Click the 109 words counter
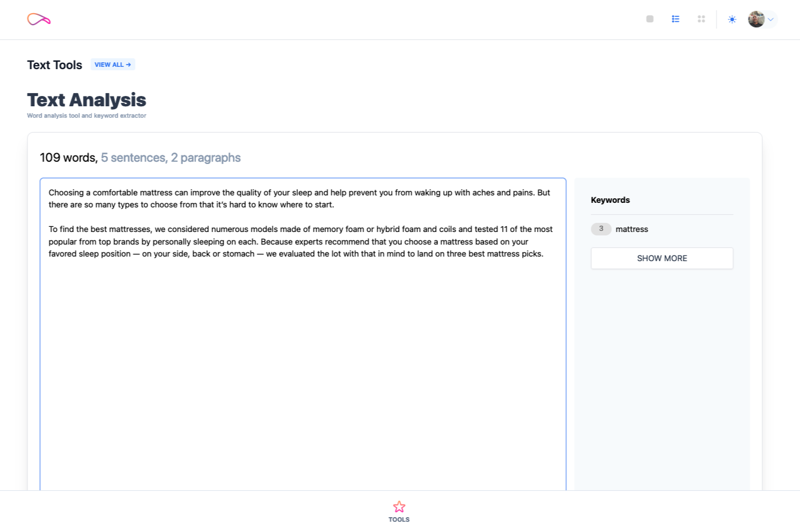 coord(69,158)
